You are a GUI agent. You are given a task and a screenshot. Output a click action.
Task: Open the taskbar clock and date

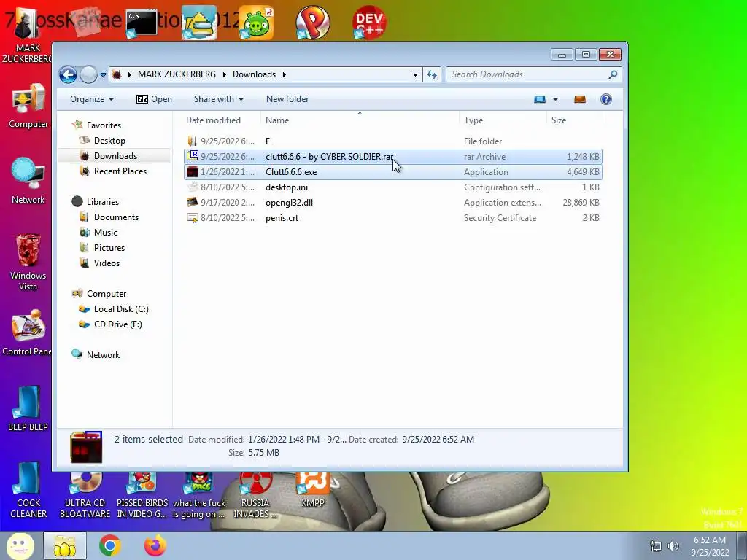pos(710,546)
